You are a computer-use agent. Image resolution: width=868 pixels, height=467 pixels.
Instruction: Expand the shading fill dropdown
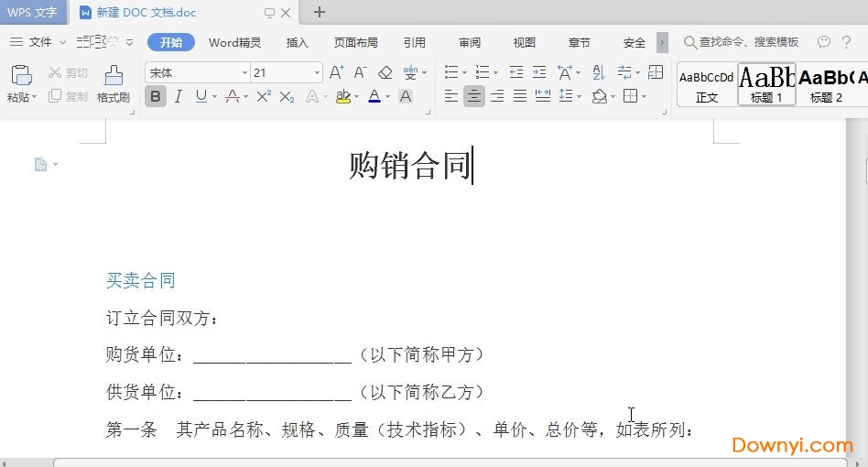tap(613, 97)
